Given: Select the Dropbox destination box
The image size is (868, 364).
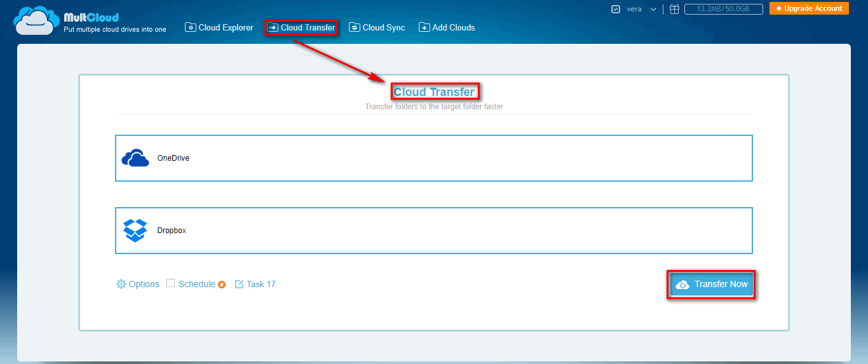Looking at the screenshot, I should point(434,231).
